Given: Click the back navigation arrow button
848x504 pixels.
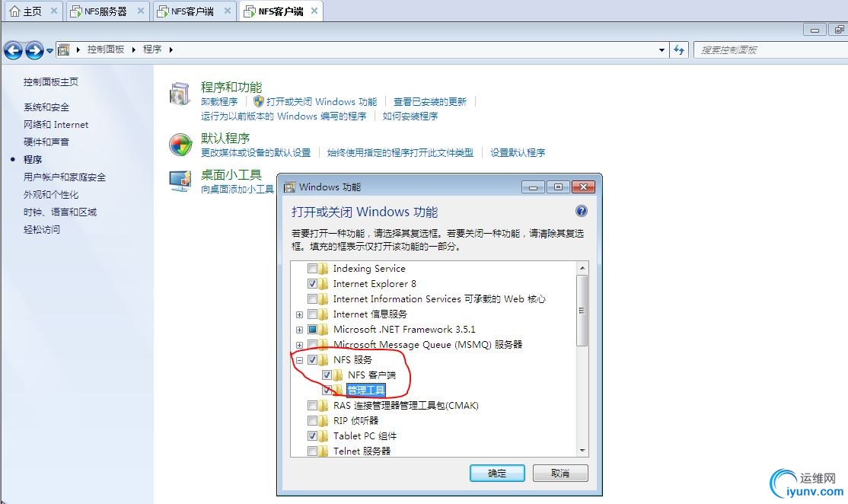Looking at the screenshot, I should click(x=13, y=50).
